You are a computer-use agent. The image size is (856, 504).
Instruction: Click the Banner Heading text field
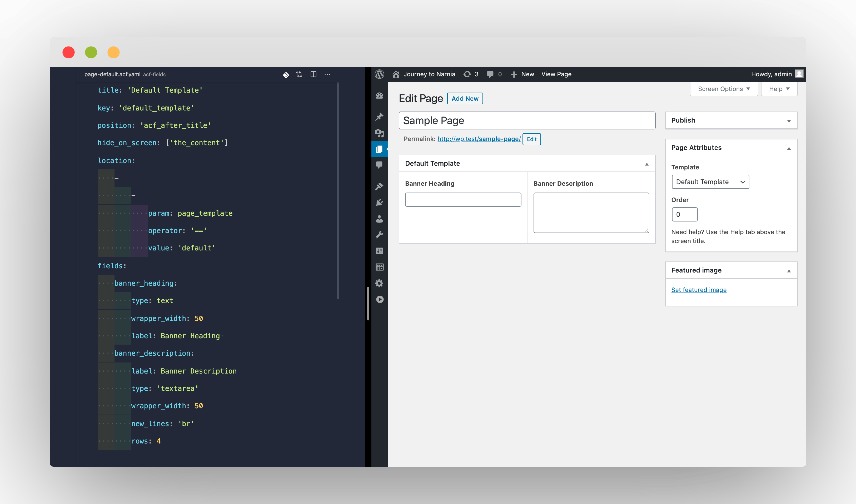tap(463, 200)
